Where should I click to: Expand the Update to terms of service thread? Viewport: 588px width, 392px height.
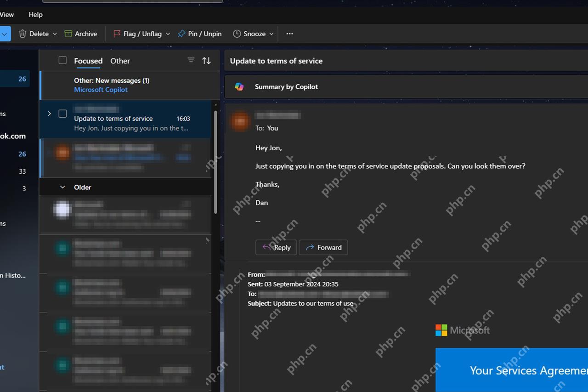click(49, 114)
